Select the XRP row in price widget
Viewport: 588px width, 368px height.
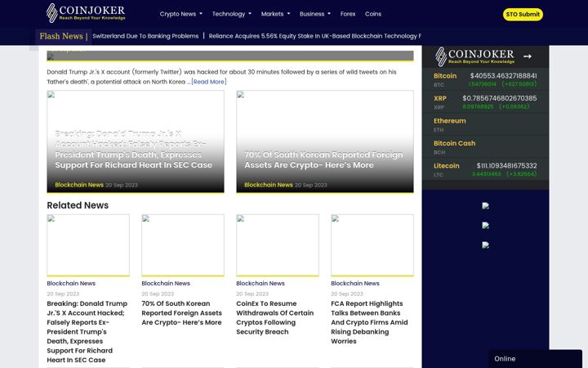[485, 101]
